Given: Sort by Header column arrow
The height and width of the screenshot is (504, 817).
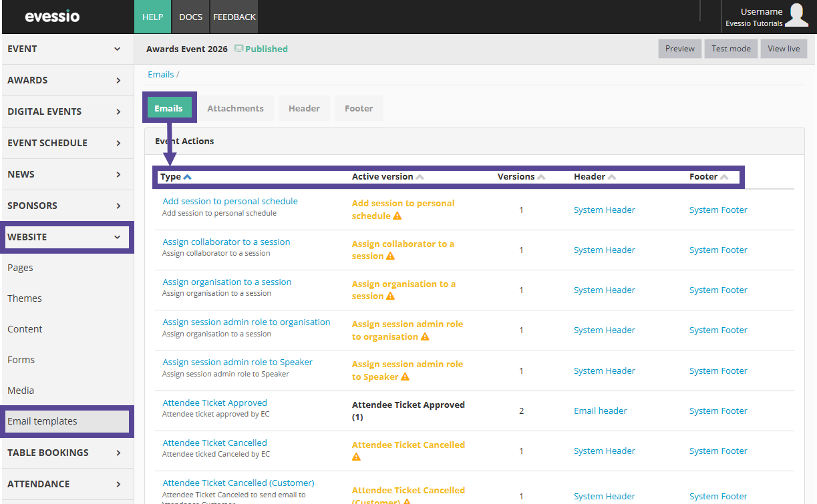Looking at the screenshot, I should (612, 177).
